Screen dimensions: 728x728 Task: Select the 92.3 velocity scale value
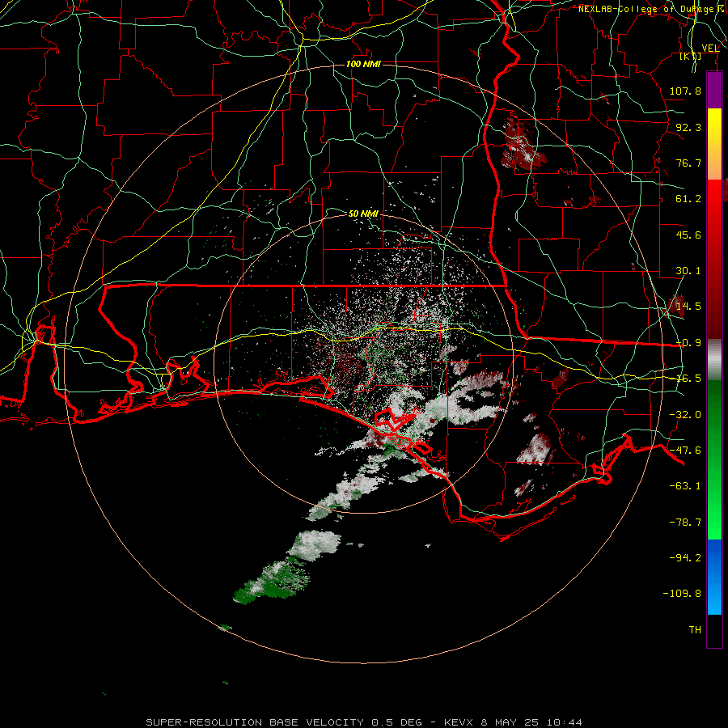[688, 127]
